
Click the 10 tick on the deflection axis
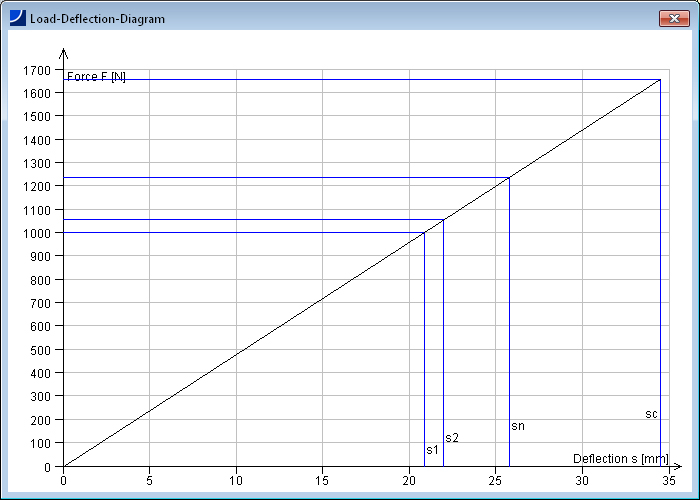click(236, 479)
